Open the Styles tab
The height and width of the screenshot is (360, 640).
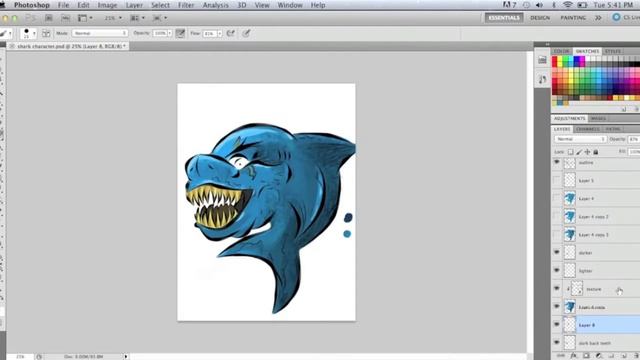point(613,51)
